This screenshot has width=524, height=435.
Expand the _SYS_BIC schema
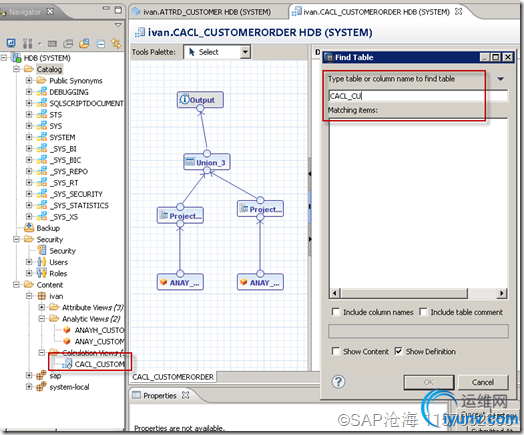click(29, 160)
